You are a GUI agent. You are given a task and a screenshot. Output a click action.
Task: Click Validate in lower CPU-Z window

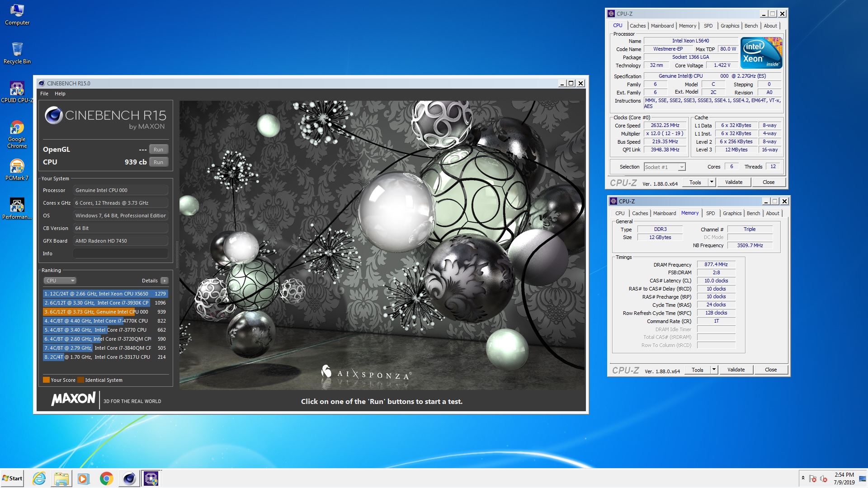coord(736,370)
